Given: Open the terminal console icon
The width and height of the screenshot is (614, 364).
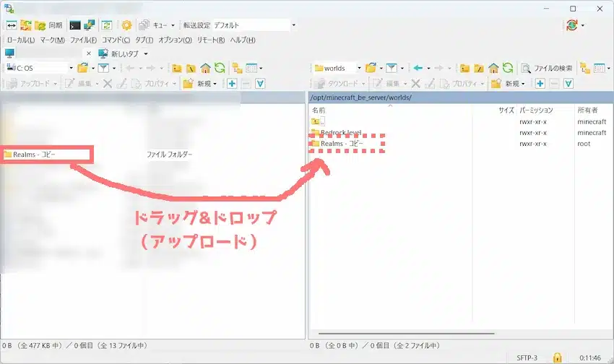Looking at the screenshot, I should (x=75, y=25).
